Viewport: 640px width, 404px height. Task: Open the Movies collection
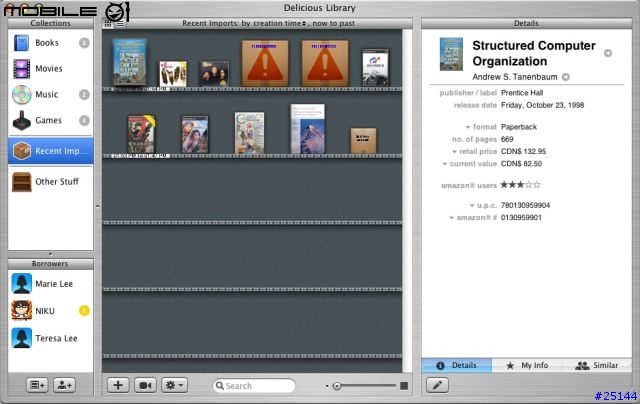[x=50, y=69]
